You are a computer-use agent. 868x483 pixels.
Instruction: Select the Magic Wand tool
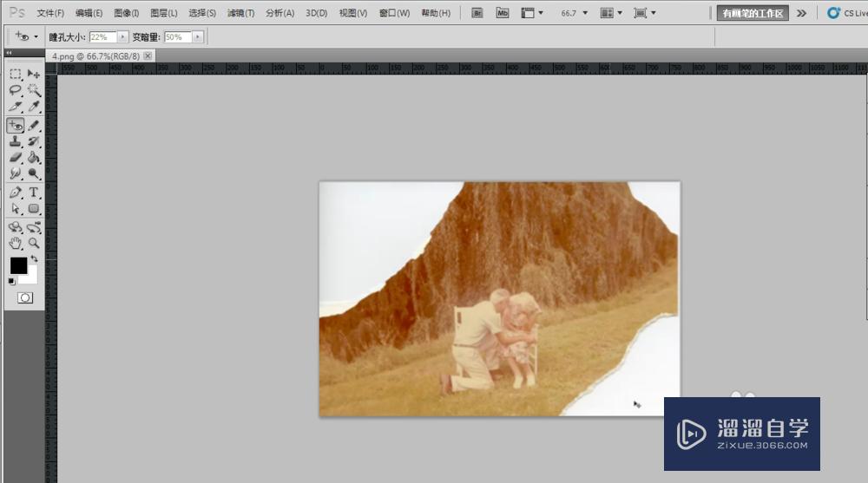coord(34,90)
